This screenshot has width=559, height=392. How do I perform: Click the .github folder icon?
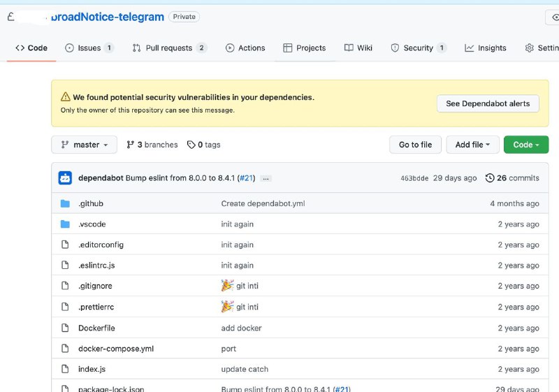[x=65, y=203]
